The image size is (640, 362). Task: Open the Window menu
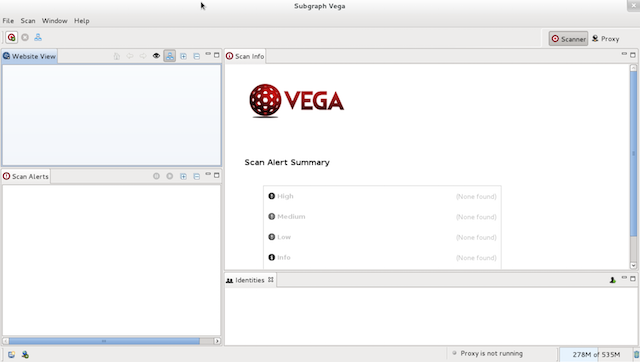[54, 21]
